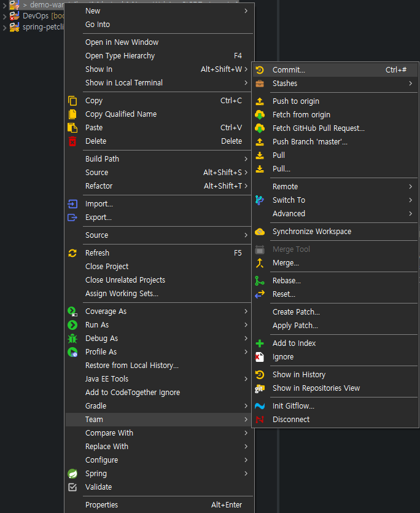Open the Team submenu entry

159,420
